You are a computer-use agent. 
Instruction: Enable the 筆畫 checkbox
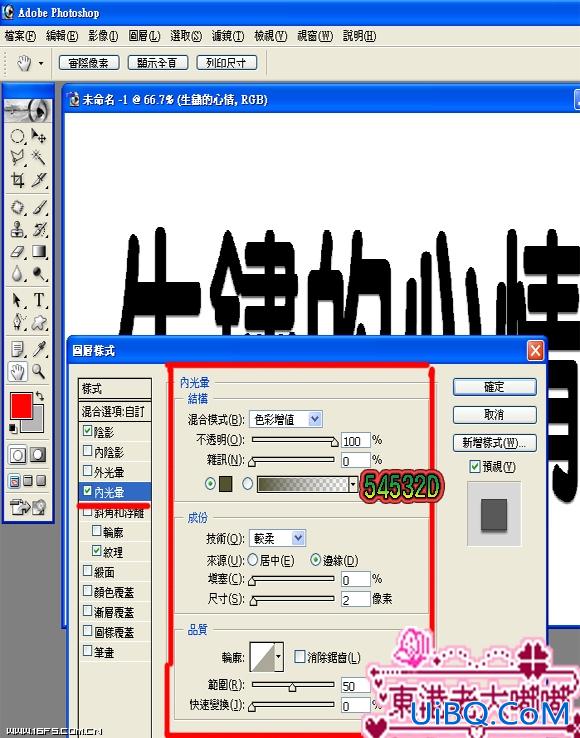point(88,651)
